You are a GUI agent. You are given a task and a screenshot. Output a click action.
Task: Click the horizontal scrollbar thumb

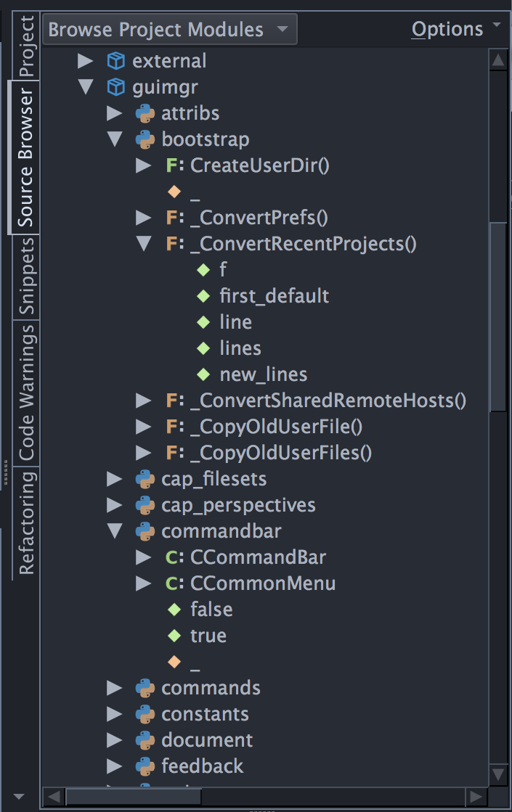pyautogui.click(x=133, y=796)
